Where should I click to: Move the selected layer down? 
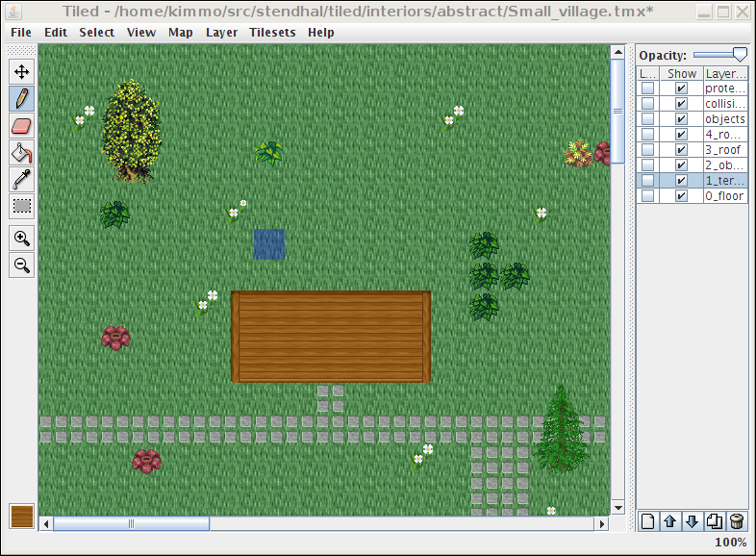[692, 521]
